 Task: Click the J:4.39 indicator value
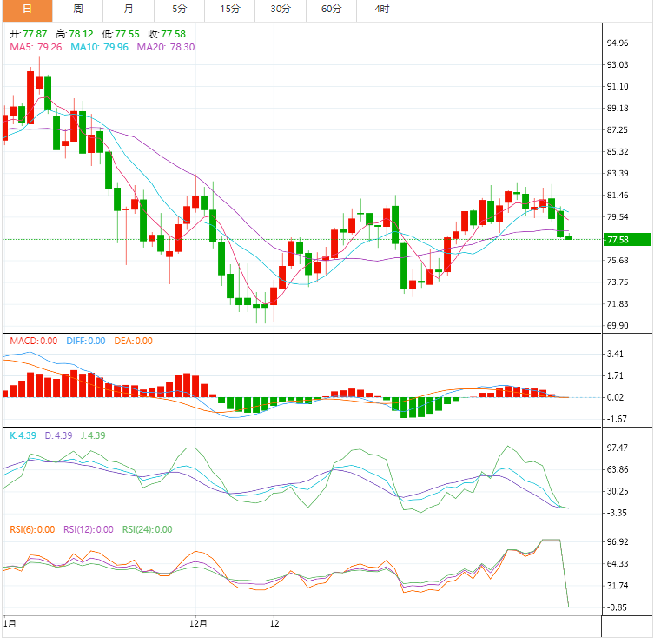[x=93, y=435]
